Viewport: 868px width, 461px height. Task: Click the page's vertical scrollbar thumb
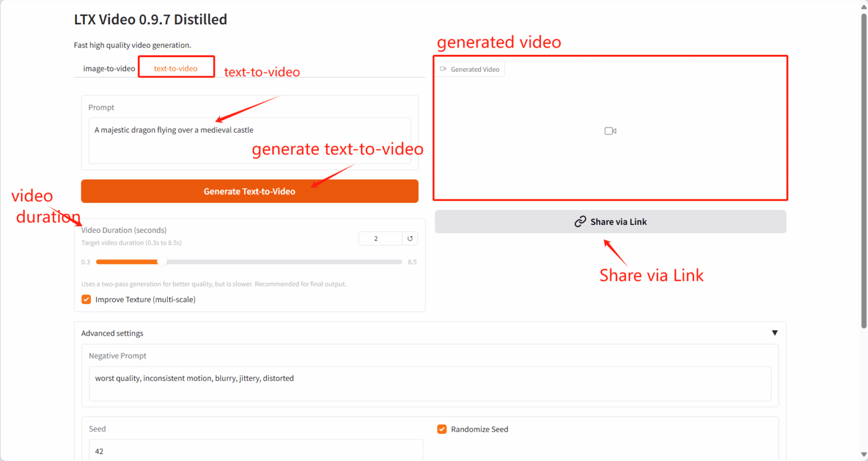pos(863,169)
